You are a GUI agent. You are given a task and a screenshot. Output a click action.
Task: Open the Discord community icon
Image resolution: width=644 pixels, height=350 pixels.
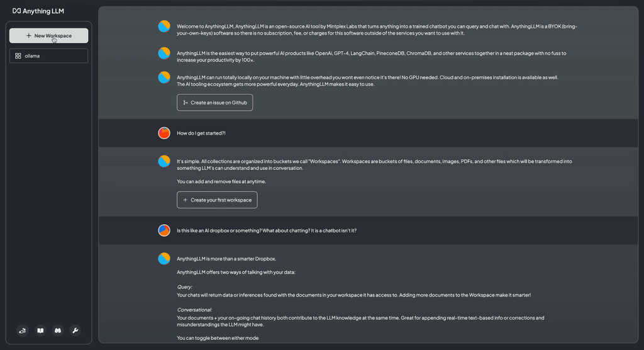58,330
